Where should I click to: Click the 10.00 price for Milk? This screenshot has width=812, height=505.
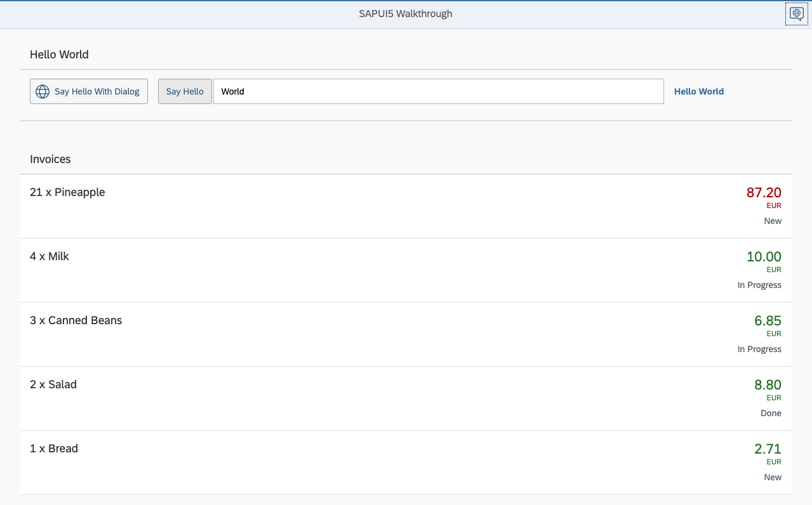pyautogui.click(x=764, y=256)
